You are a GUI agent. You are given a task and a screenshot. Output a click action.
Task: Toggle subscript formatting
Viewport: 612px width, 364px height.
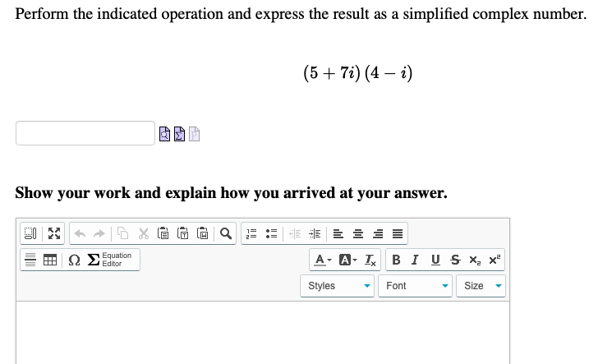point(475,260)
